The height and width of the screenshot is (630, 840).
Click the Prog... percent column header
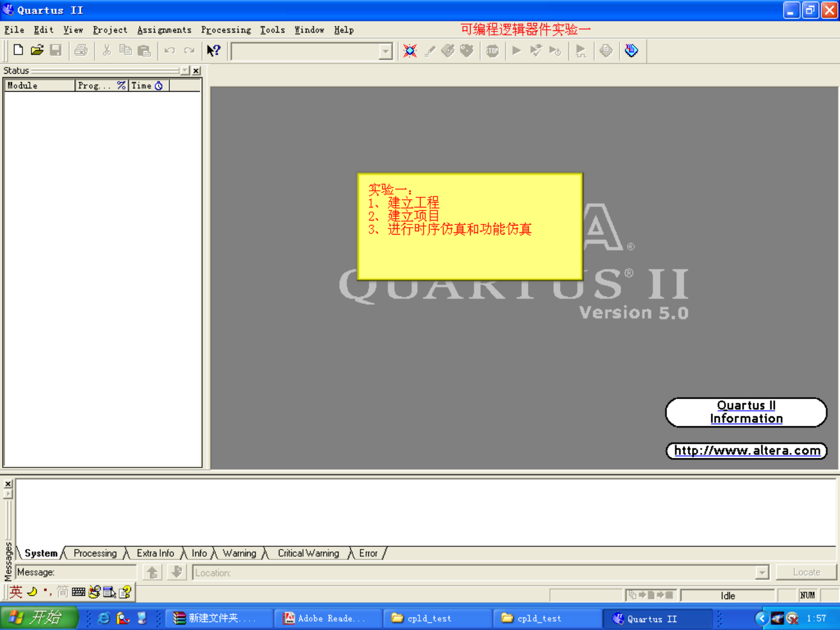pos(102,85)
